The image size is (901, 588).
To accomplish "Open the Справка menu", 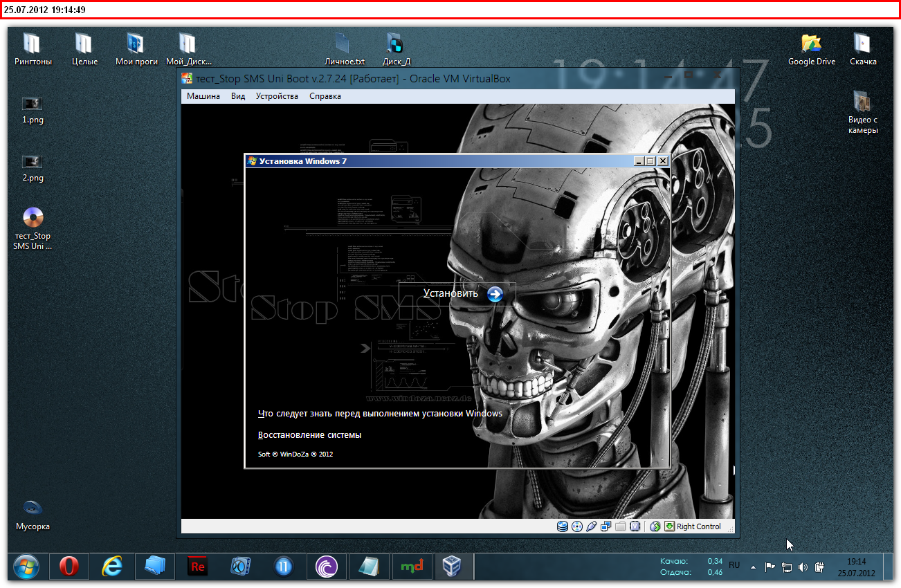I will tap(325, 96).
